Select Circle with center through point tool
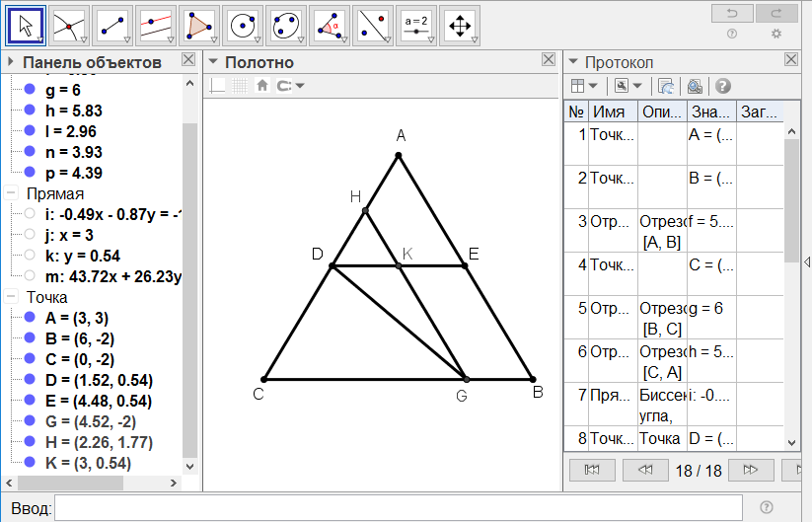The image size is (812, 522). click(x=244, y=26)
